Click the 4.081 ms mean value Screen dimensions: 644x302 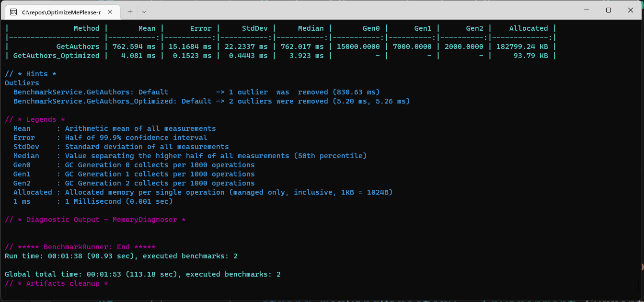click(138, 56)
